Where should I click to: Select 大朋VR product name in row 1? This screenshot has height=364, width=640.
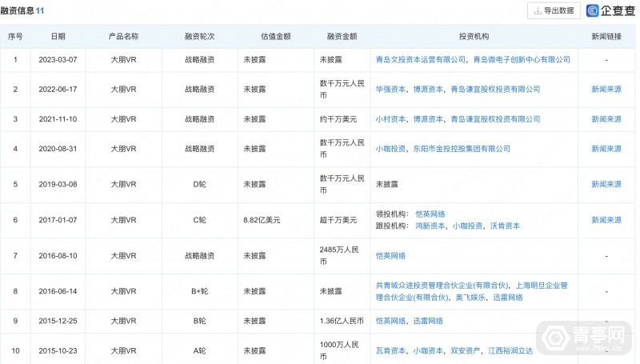tap(124, 59)
